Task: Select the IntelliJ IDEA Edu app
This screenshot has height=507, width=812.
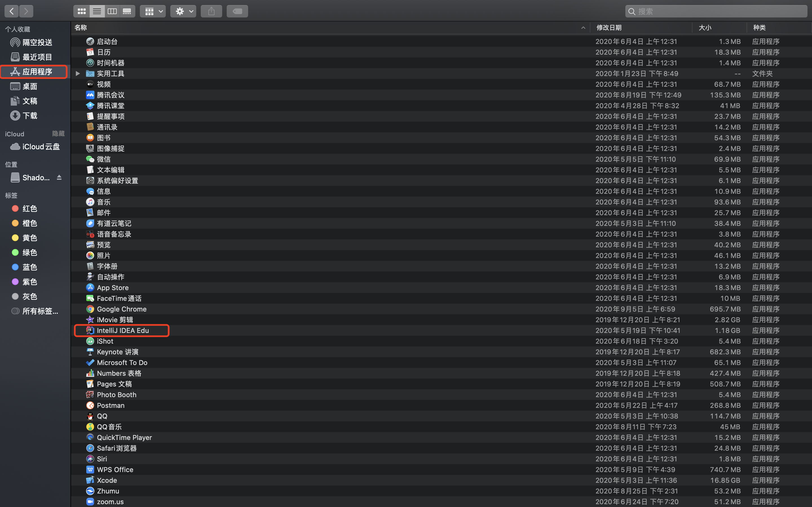Action: [x=123, y=330]
